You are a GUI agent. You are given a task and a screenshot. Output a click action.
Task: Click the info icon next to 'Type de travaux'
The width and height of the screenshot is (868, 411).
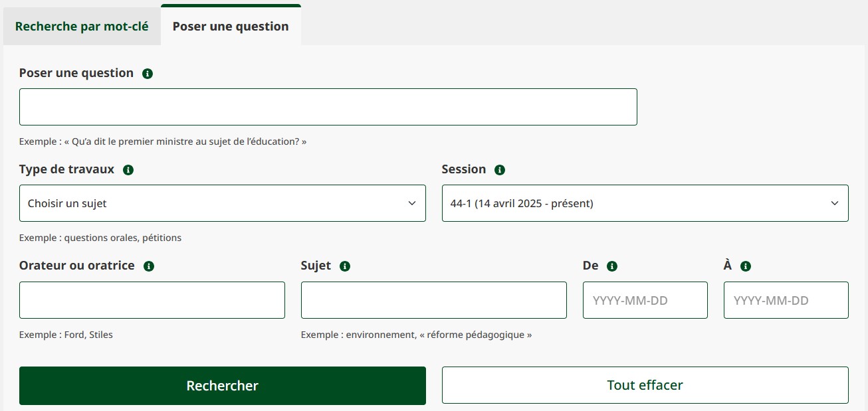tap(129, 169)
